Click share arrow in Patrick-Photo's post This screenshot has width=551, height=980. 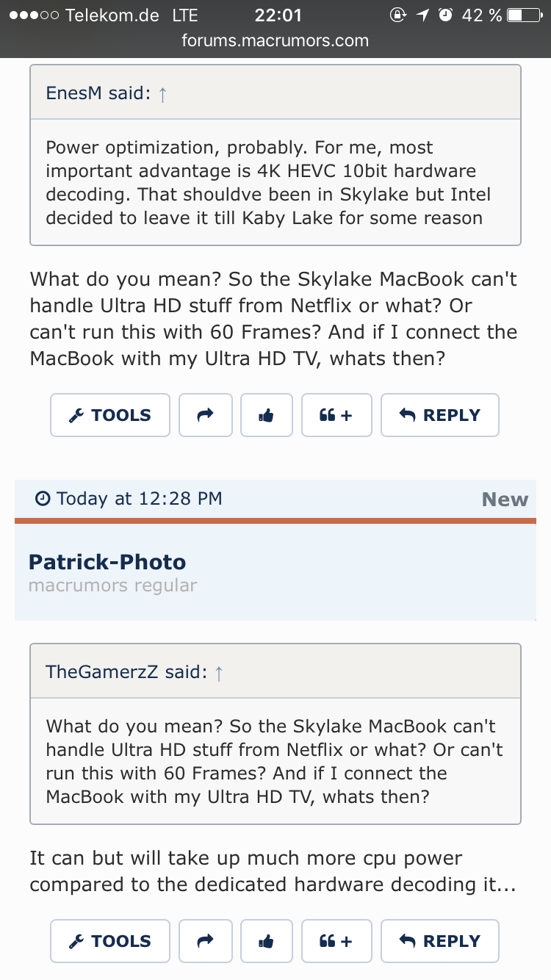click(x=206, y=941)
